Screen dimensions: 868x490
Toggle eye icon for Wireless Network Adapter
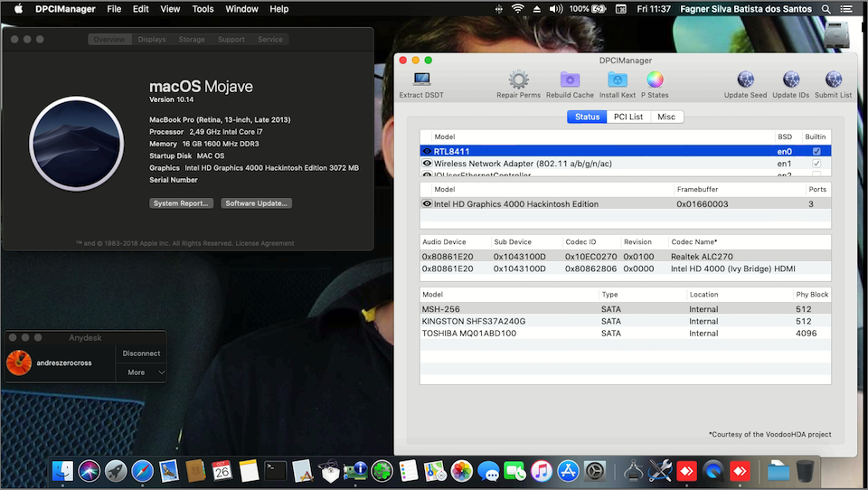coord(427,164)
